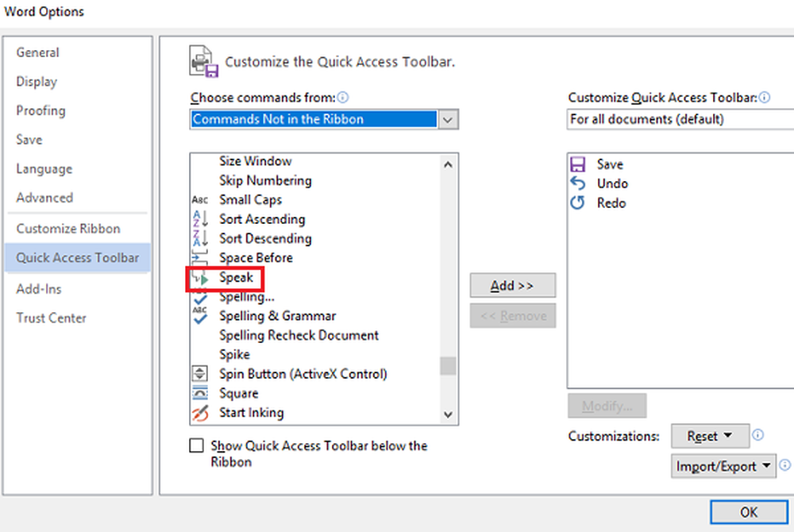Select Spelling Recheck Document command
Image resolution: width=794 pixels, height=532 pixels.
pyautogui.click(x=299, y=335)
